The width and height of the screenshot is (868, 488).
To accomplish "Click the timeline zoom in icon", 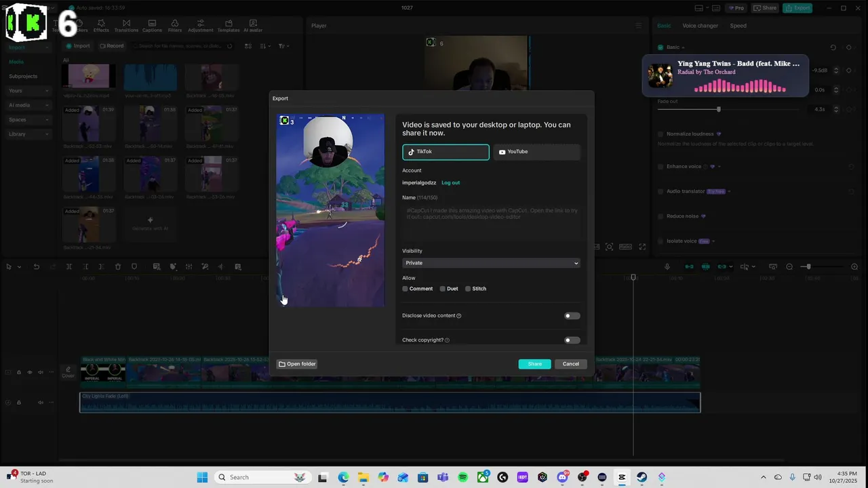I will point(854,267).
